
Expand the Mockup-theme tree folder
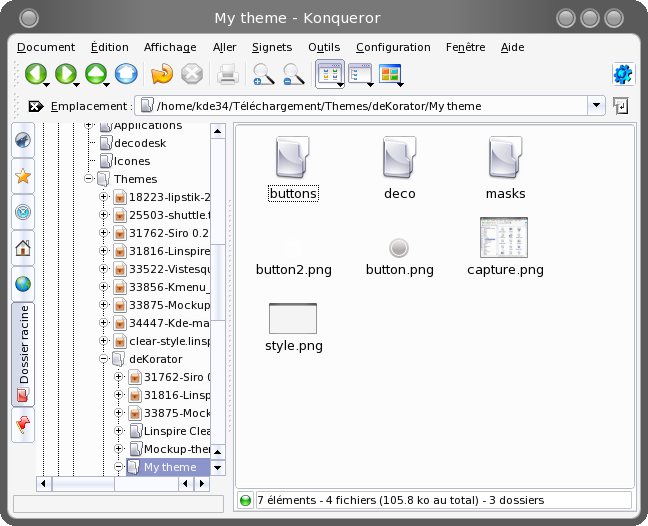click(119, 449)
